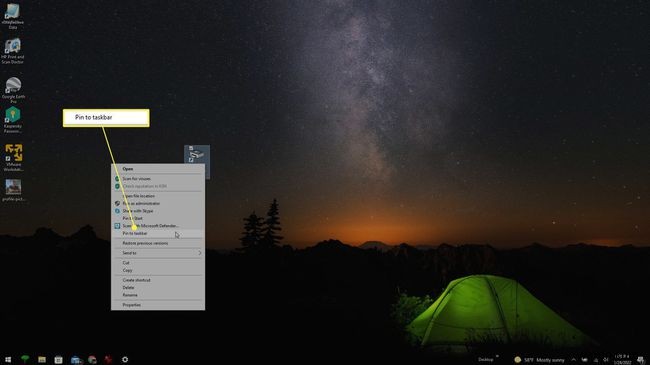The height and width of the screenshot is (365, 650).
Task: Choose Scan with Microsoft Defender
Action: (x=158, y=226)
